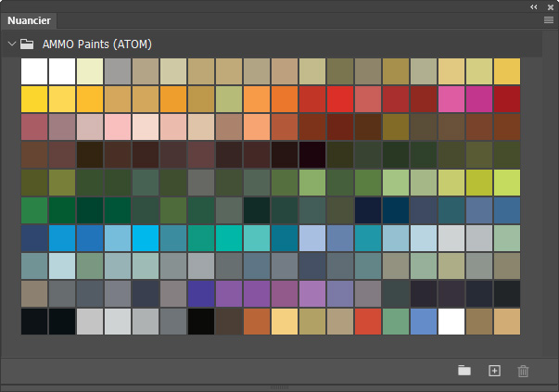Click the trash icon to delete a swatch
Viewport: 559px width, 392px height.
click(x=523, y=371)
